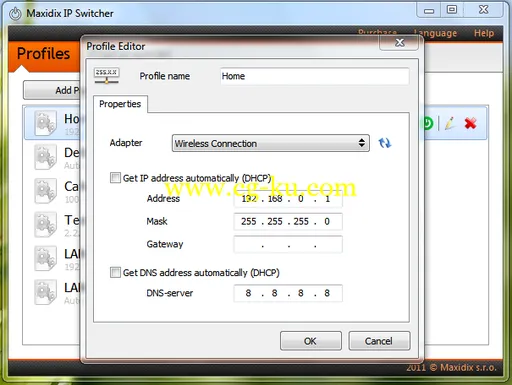The height and width of the screenshot is (385, 512).
Task: Select the fifth profile gear icon in list
Action: coord(46,258)
